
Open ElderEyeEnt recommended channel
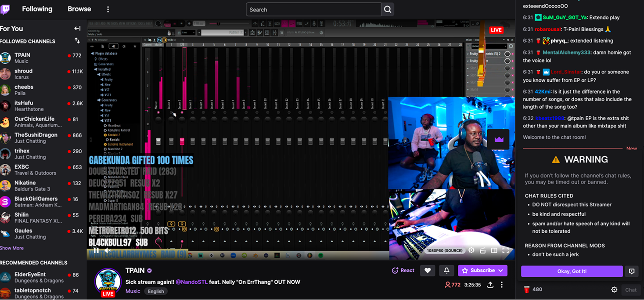(x=42, y=278)
